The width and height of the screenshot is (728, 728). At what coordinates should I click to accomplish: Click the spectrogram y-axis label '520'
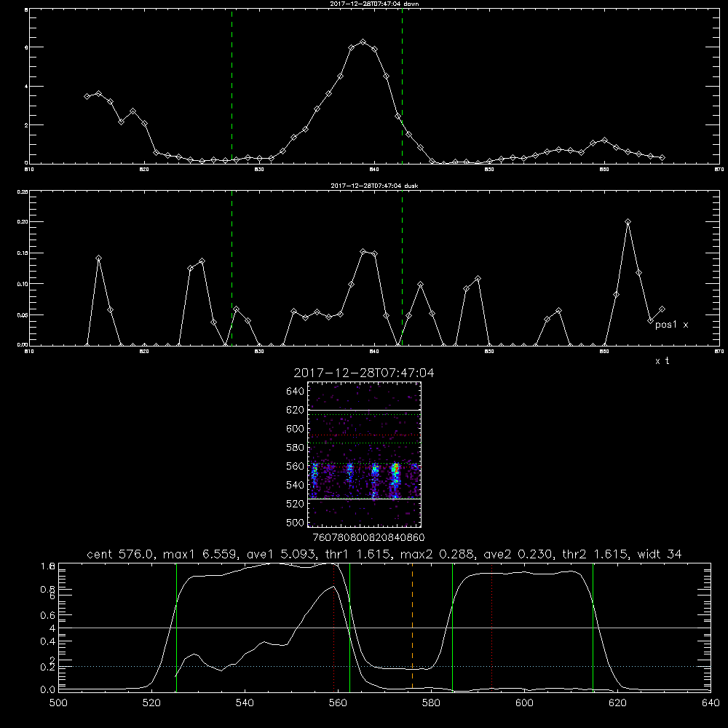coord(296,504)
